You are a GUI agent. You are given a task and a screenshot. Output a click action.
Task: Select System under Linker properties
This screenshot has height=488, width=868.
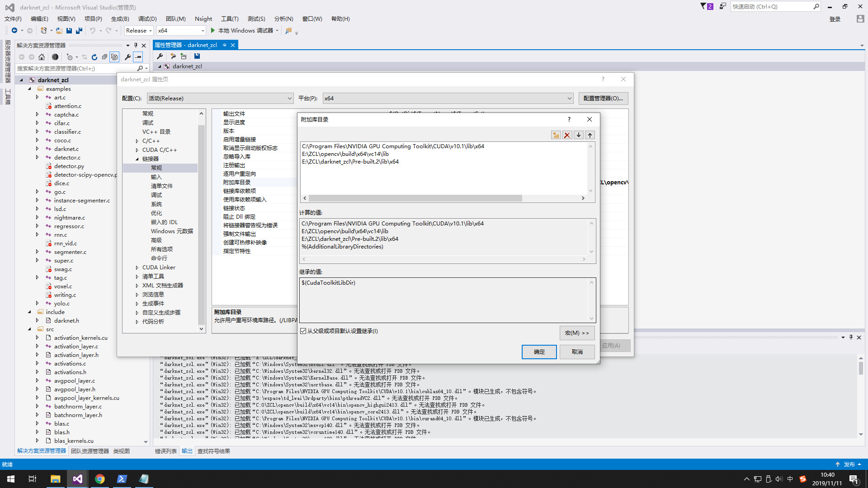point(156,204)
